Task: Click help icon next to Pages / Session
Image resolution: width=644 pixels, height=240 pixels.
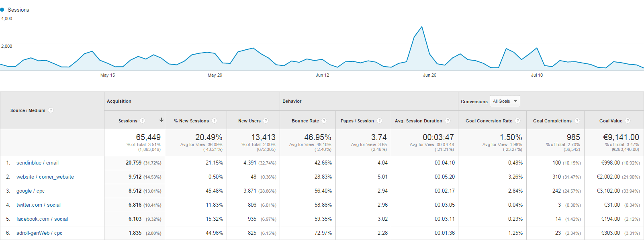Action: point(379,121)
